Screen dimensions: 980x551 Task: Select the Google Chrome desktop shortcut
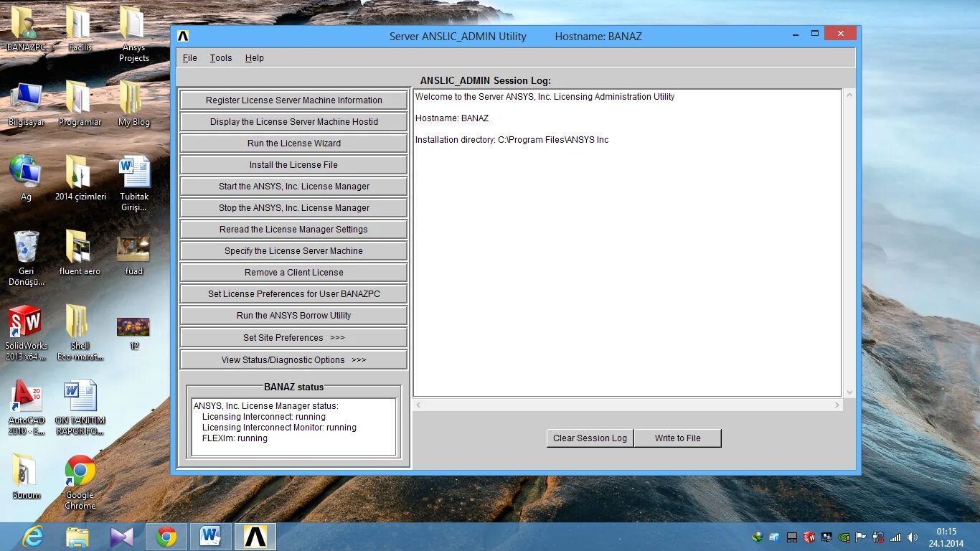pyautogui.click(x=80, y=482)
